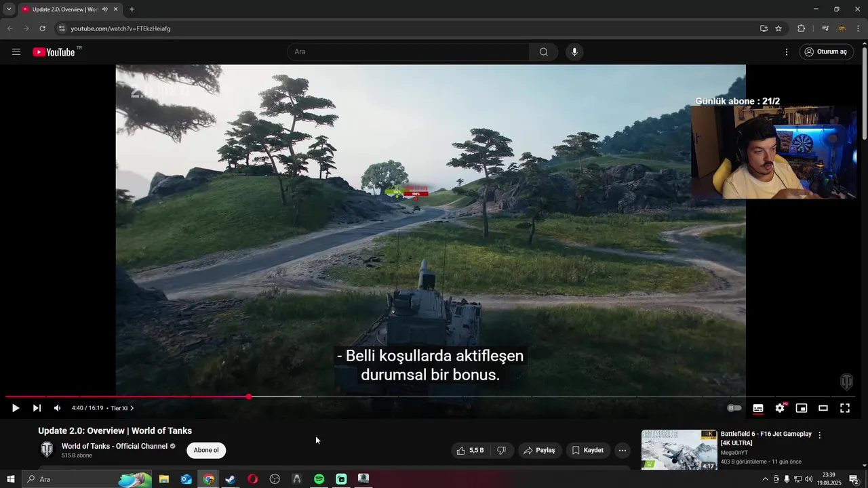
Task: Enter fullscreen mode
Action: [x=845, y=408]
